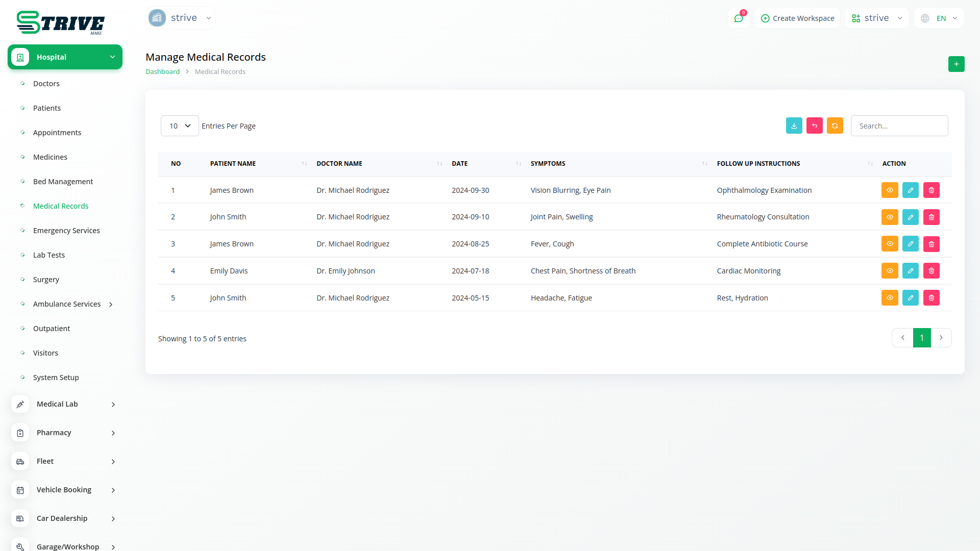The width and height of the screenshot is (980, 551).
Task: Open the entries per page dropdown
Action: click(180, 126)
